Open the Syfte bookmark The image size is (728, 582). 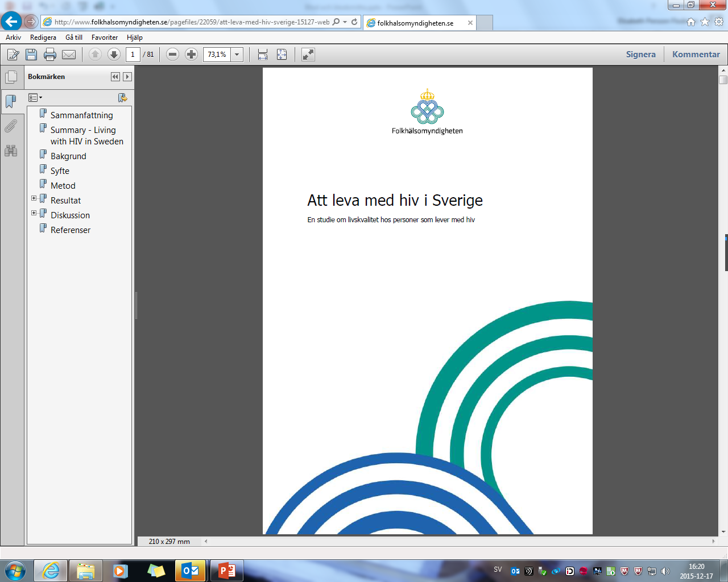(60, 171)
